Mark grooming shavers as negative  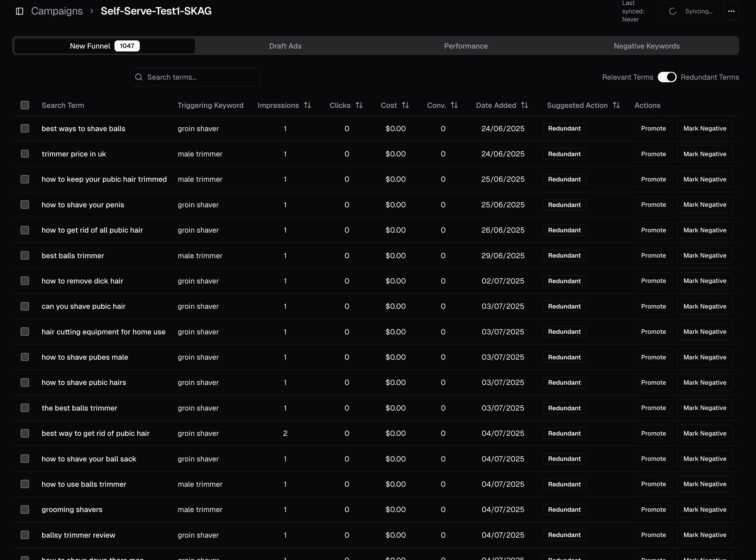705,509
